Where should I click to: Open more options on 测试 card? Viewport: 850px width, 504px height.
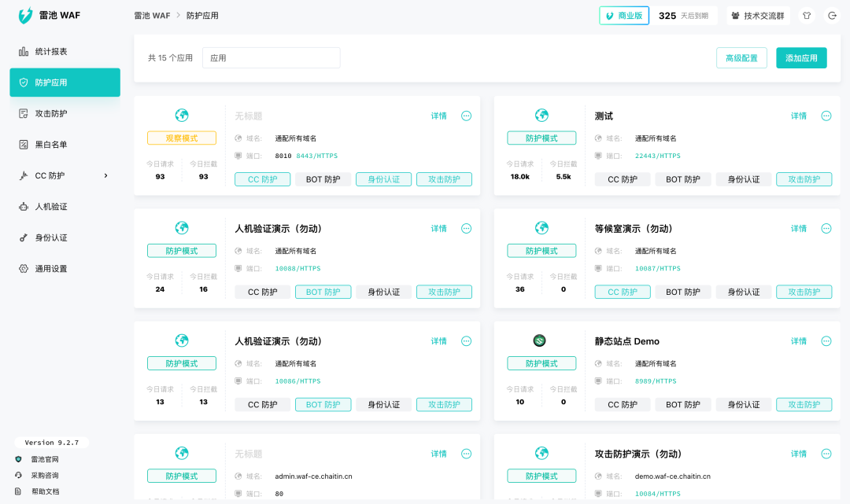coord(826,116)
